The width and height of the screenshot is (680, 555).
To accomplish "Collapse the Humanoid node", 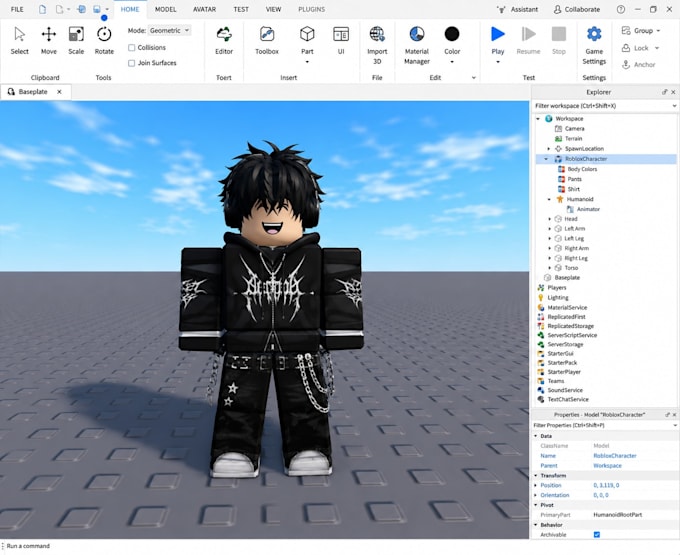I will click(x=549, y=199).
